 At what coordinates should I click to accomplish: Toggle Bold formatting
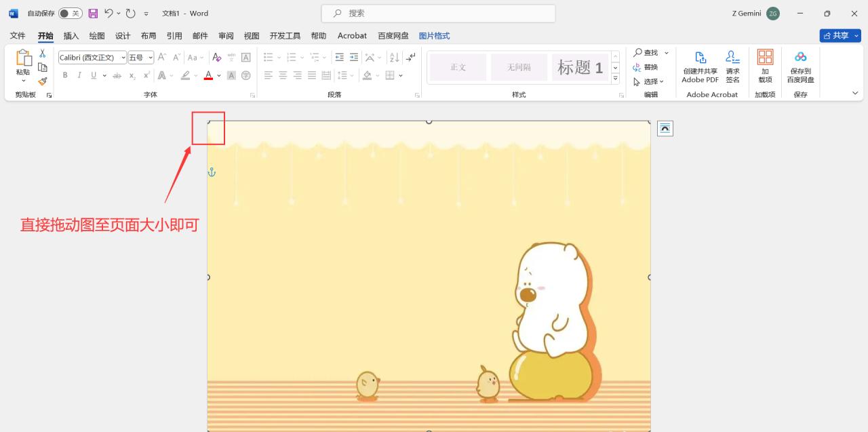[x=65, y=75]
